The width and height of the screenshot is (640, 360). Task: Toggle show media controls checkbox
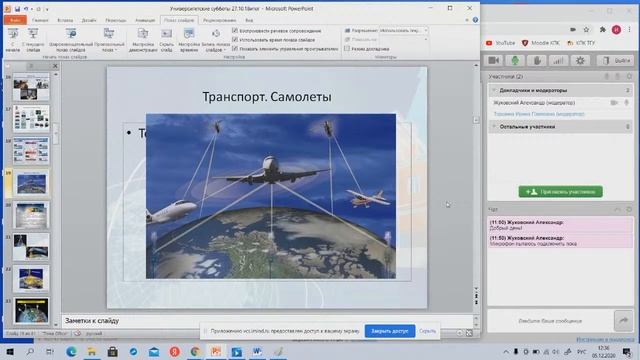(x=235, y=49)
